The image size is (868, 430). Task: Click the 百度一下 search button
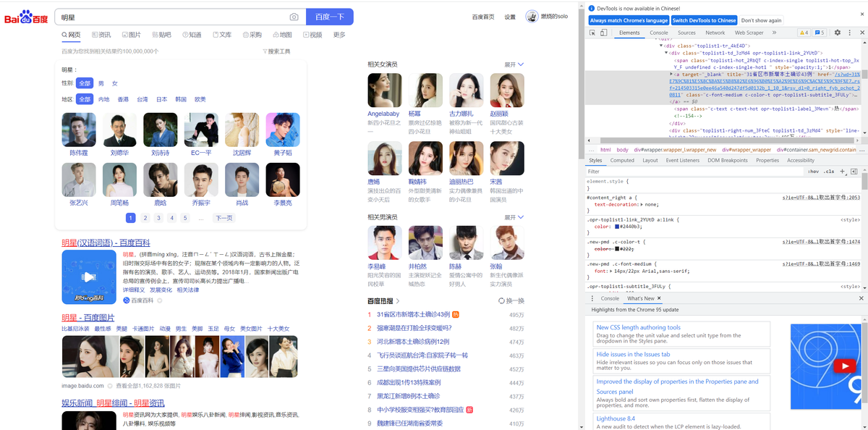(x=329, y=17)
